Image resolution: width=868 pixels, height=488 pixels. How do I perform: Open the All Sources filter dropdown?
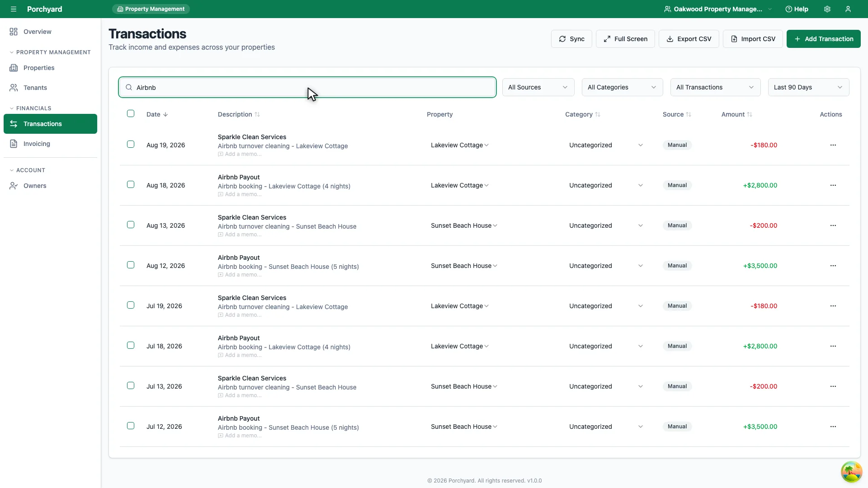tap(538, 87)
